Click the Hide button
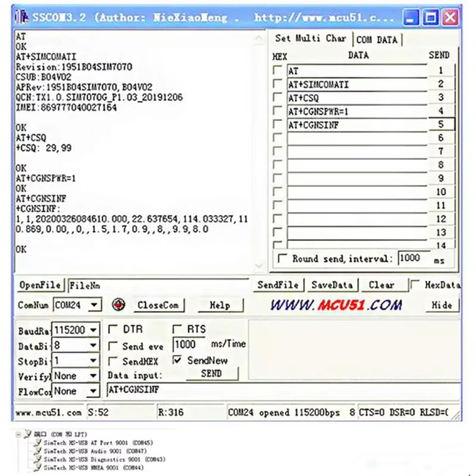Image resolution: width=476 pixels, height=476 pixels. [x=442, y=305]
